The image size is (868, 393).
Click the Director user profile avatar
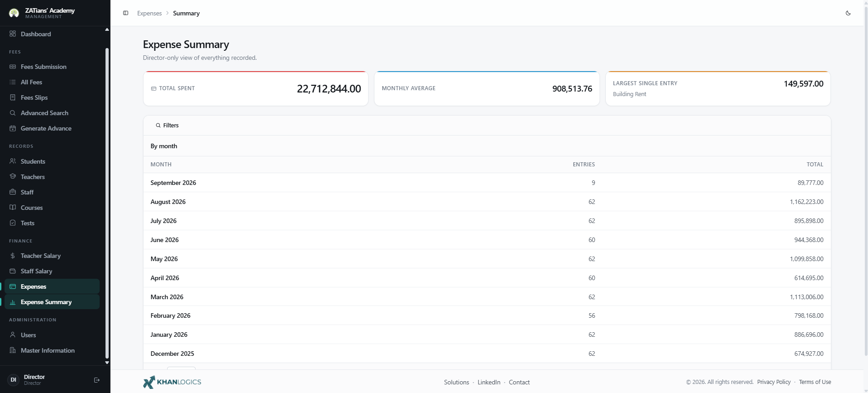pos(14,380)
